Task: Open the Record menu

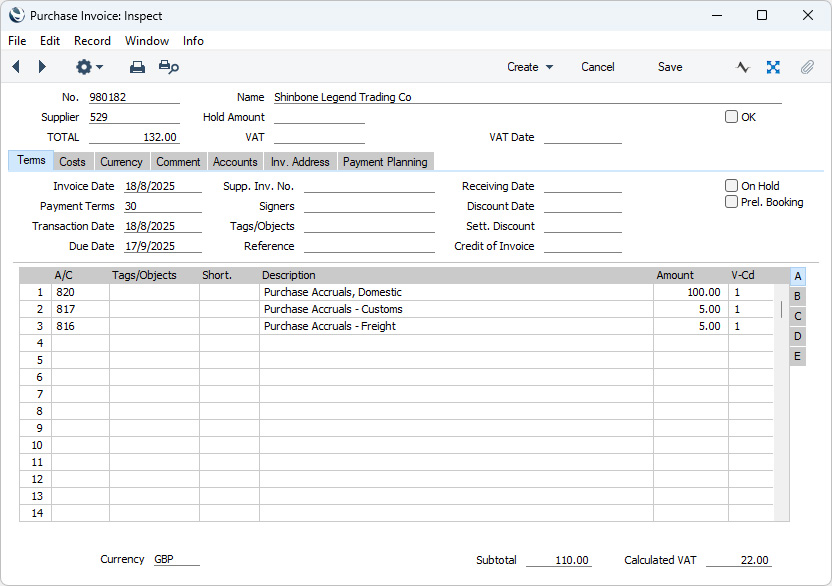Action: click(x=92, y=41)
